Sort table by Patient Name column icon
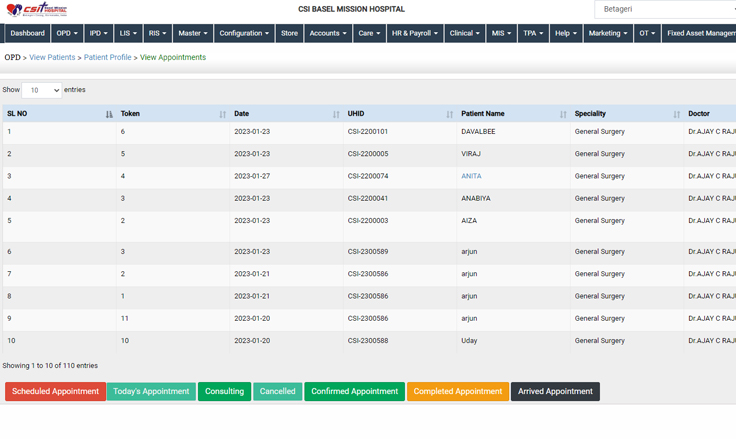Screen dimensions: 736x439 [563, 114]
